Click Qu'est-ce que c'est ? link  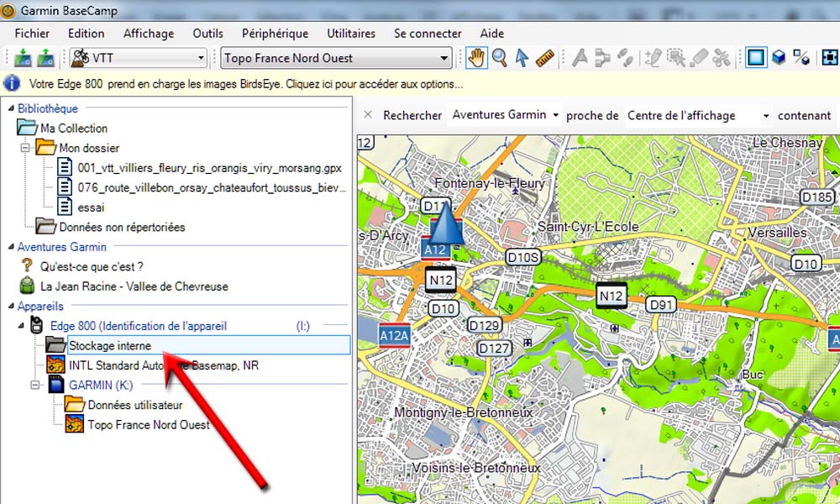point(92,266)
